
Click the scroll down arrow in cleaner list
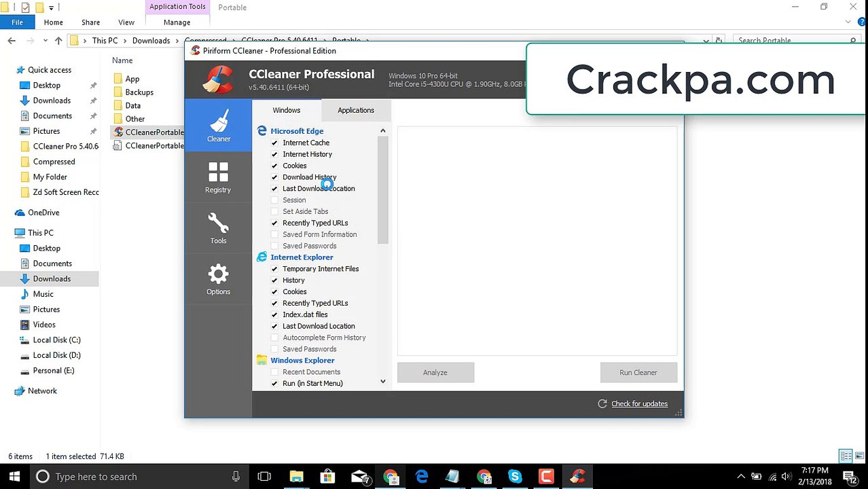click(383, 382)
